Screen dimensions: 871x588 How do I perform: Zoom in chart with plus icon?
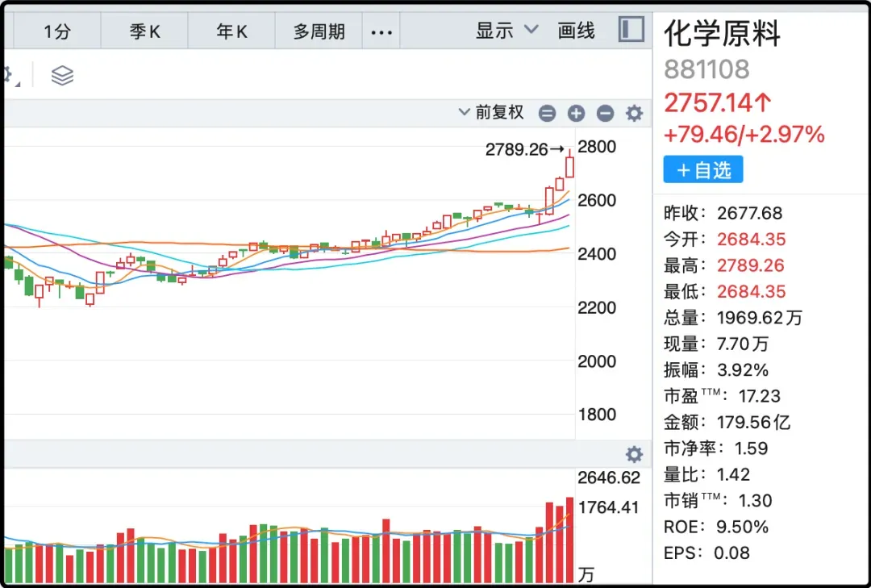pos(576,114)
